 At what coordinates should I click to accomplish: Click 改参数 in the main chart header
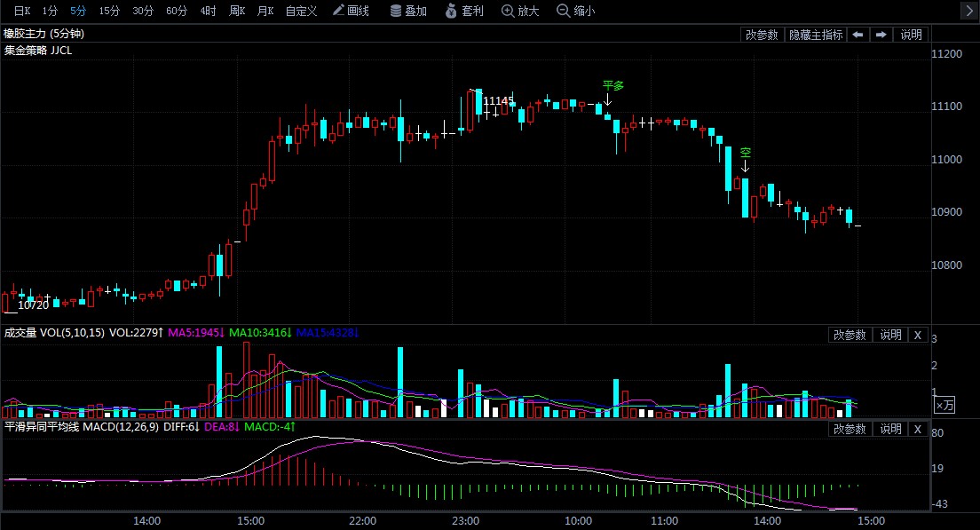click(762, 35)
